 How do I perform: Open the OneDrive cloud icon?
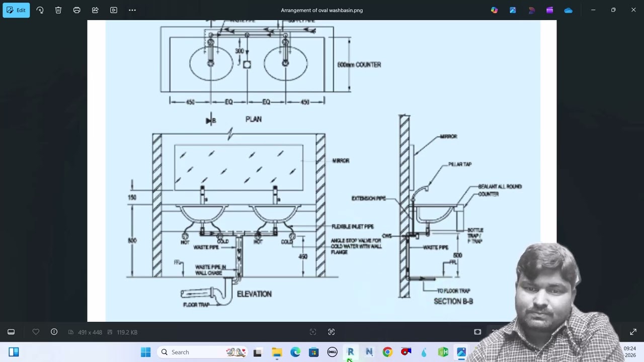(x=568, y=10)
